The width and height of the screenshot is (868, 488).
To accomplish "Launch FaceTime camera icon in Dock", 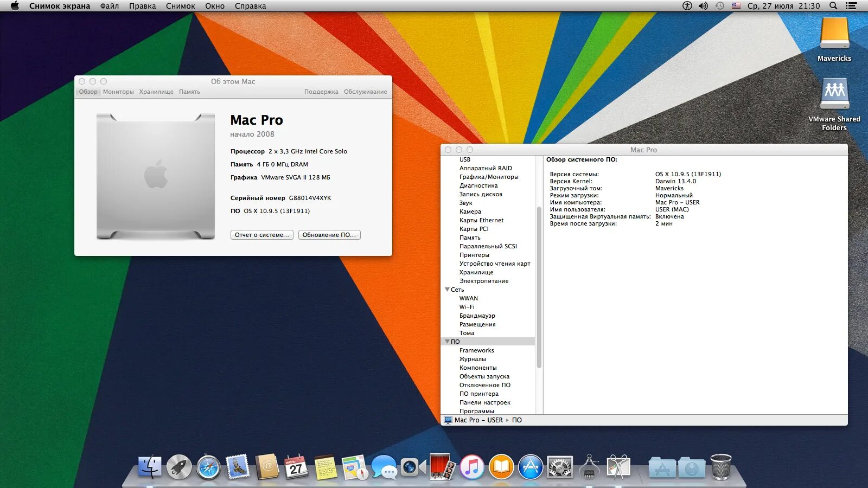I will (x=413, y=466).
